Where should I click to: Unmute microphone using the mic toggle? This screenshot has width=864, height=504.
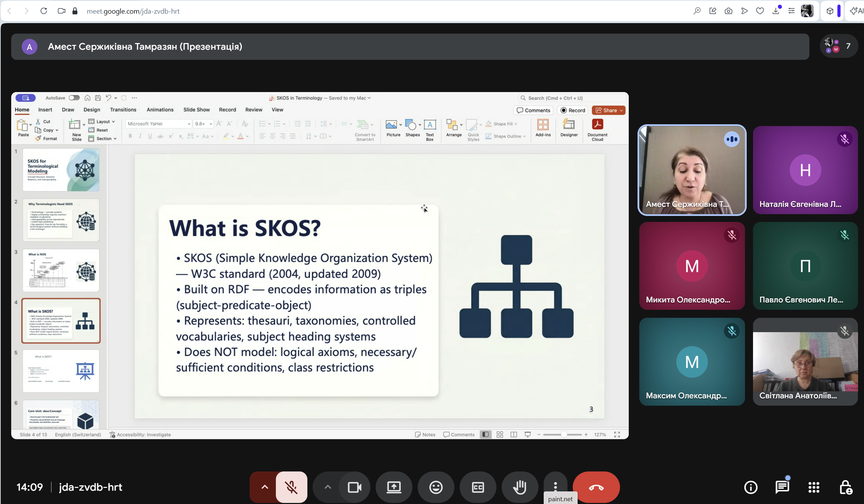coord(291,487)
